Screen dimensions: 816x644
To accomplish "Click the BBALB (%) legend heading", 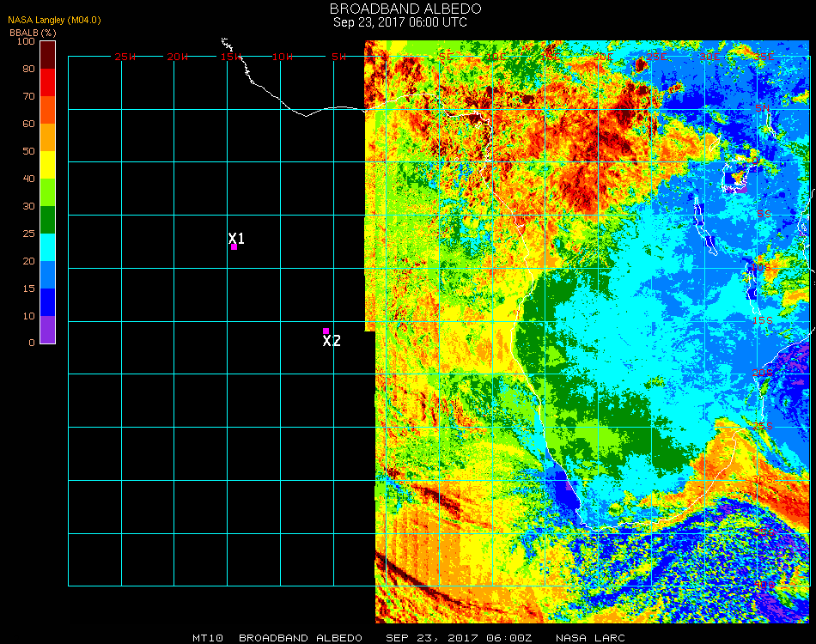I will [x=33, y=33].
